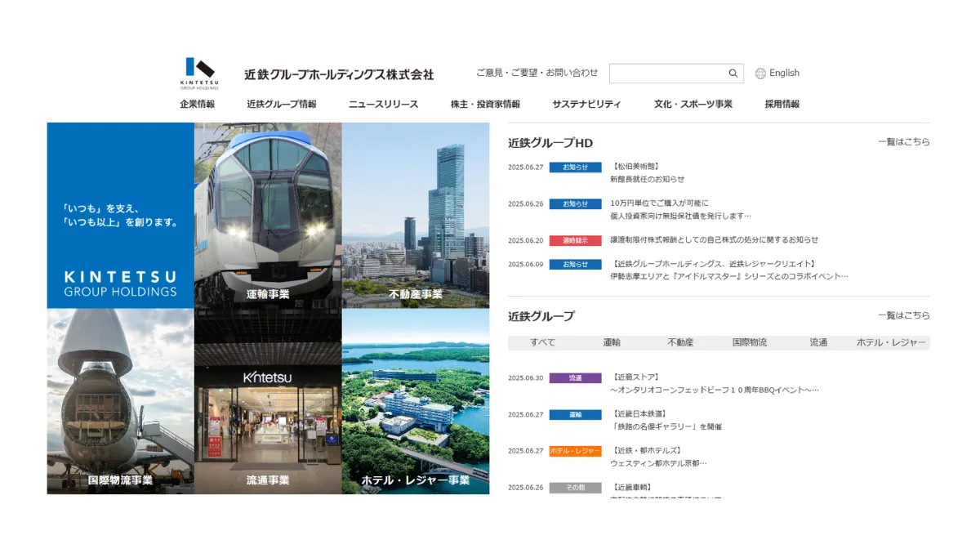Viewport: 980px width, 549px height.
Task: Open the 株主・投資家情報 menu
Action: (x=485, y=105)
